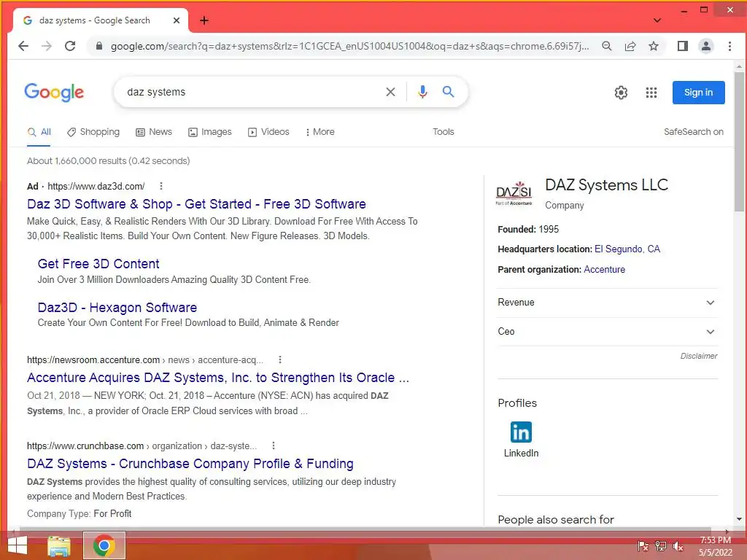Open Daz 3D Software & Shop ad link
747x560 pixels.
(x=196, y=204)
